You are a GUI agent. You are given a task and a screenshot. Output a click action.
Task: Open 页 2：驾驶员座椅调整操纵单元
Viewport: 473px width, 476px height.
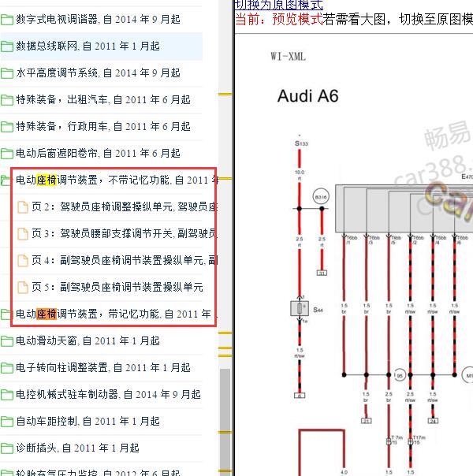coord(125,206)
